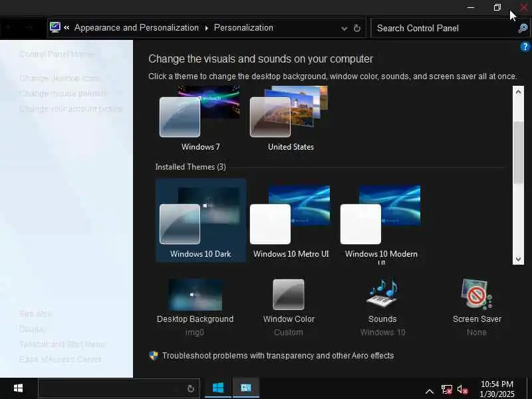Click the search magnifier icon
The width and height of the screenshot is (532, 399).
[x=523, y=28]
